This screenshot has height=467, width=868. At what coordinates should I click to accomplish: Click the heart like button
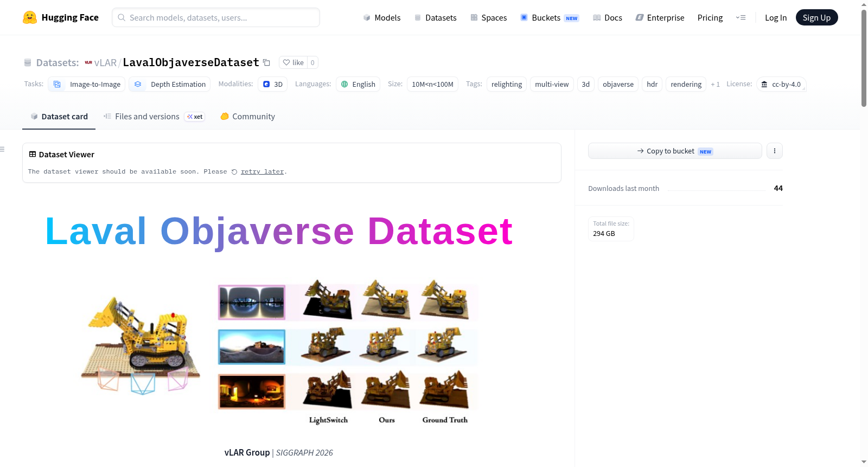pos(293,62)
